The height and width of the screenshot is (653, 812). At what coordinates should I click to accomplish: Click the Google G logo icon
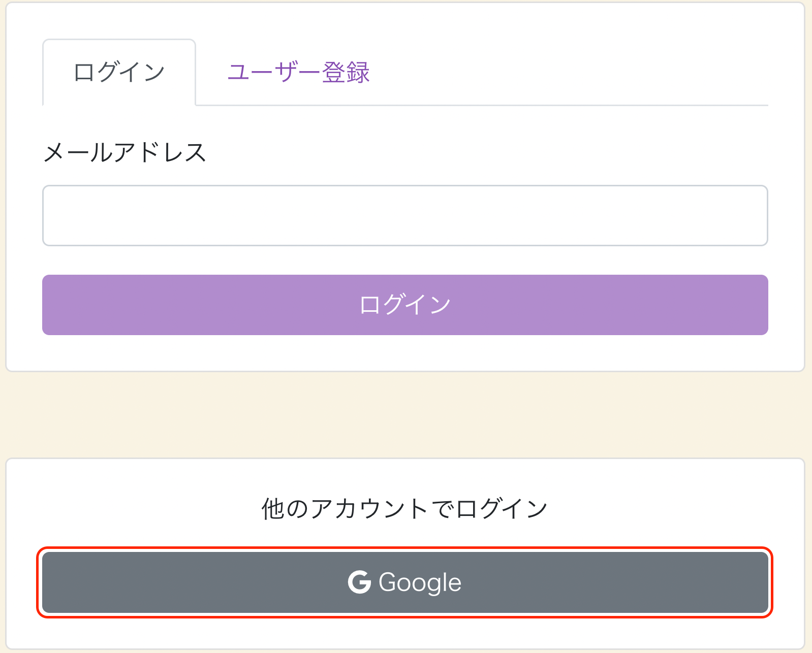click(x=359, y=582)
